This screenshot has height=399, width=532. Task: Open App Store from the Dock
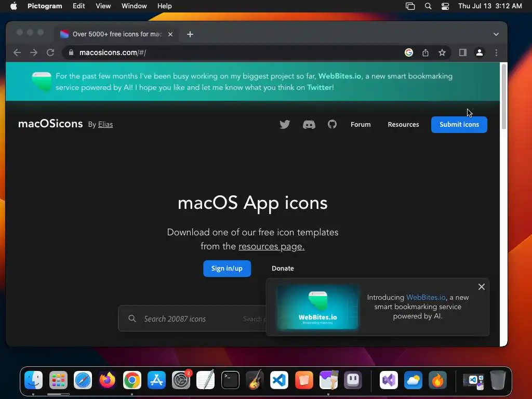pos(156,380)
